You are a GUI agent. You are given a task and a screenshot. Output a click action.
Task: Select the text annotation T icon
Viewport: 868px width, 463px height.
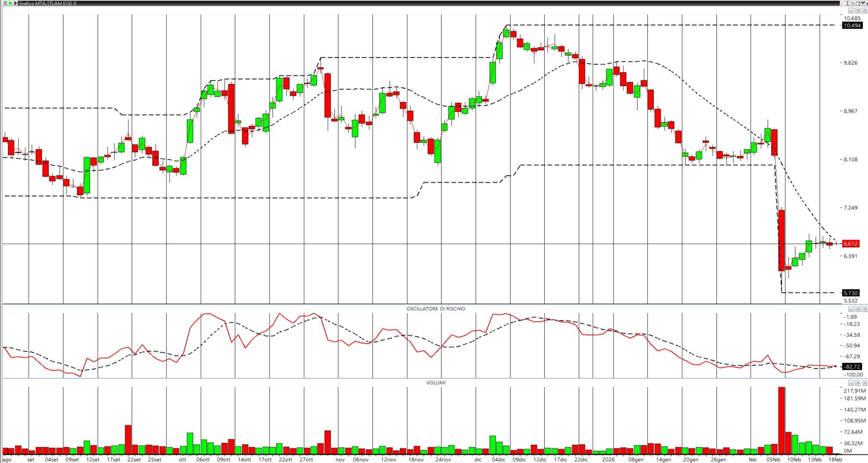[848, 3]
